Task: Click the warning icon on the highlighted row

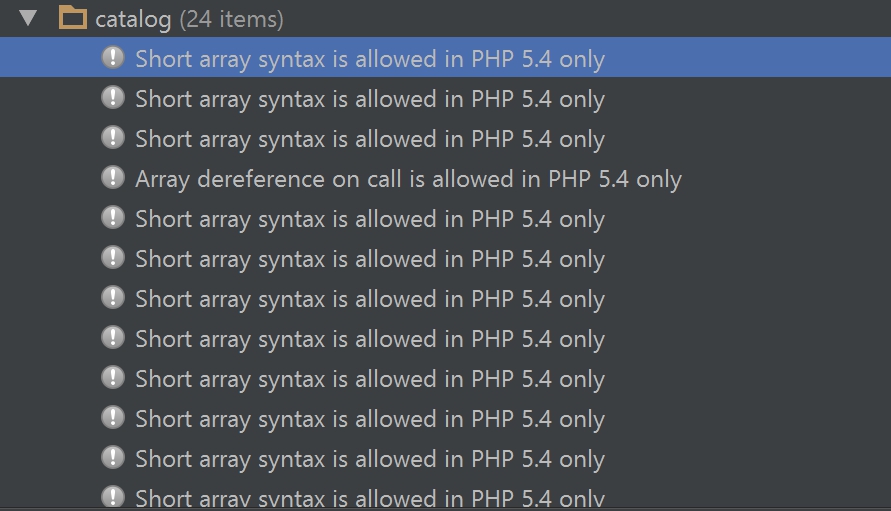Action: pos(114,58)
